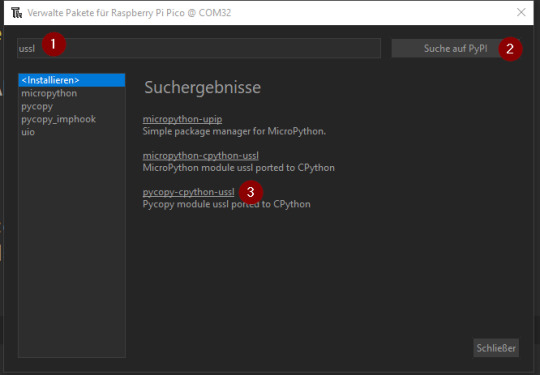
Task: Select pycopy_imphook in the package list
Action: [x=59, y=119]
